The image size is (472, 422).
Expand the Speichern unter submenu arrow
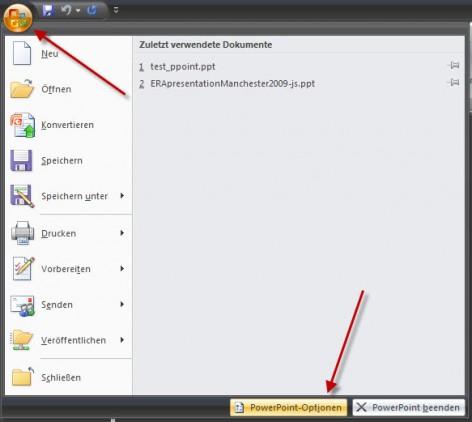click(122, 196)
